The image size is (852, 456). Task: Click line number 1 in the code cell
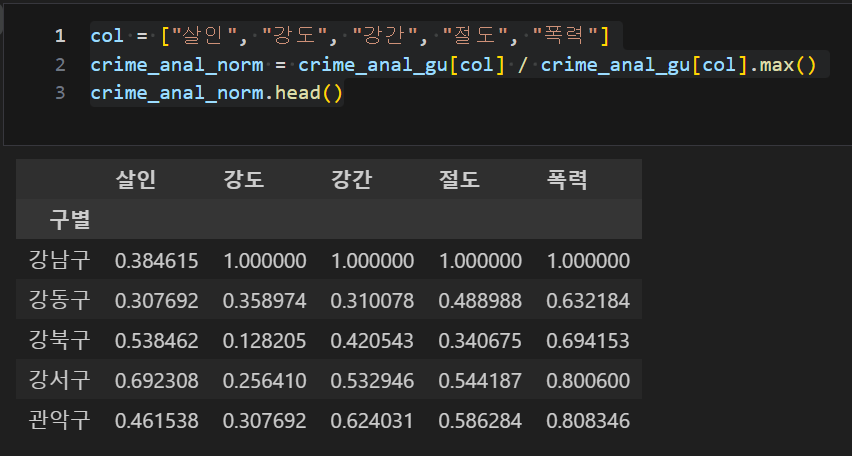60,36
